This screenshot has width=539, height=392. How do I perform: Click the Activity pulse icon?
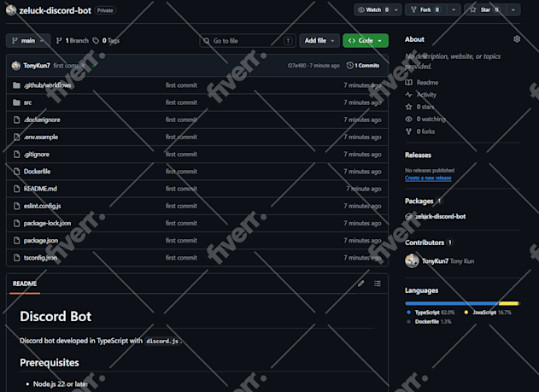[x=408, y=95]
